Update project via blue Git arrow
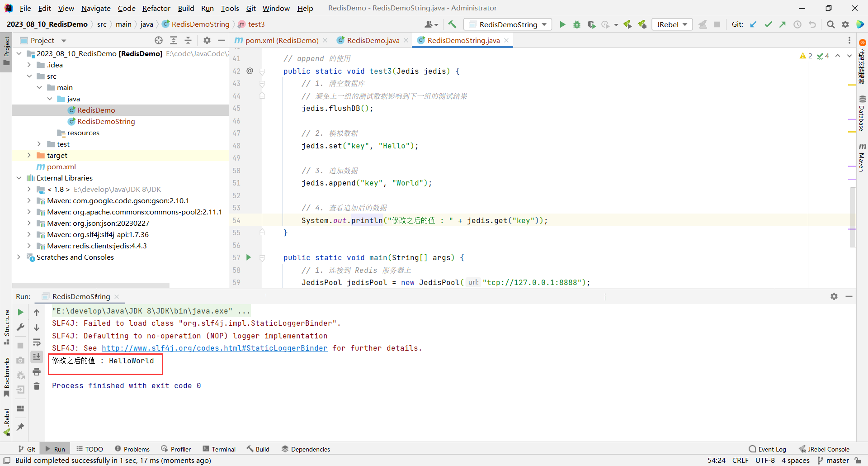Screen dimensions: 868x466 click(753, 24)
